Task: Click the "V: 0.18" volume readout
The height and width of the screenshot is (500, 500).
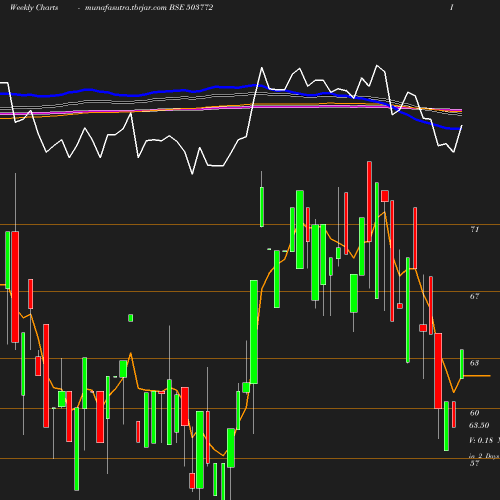Action: coord(481,440)
